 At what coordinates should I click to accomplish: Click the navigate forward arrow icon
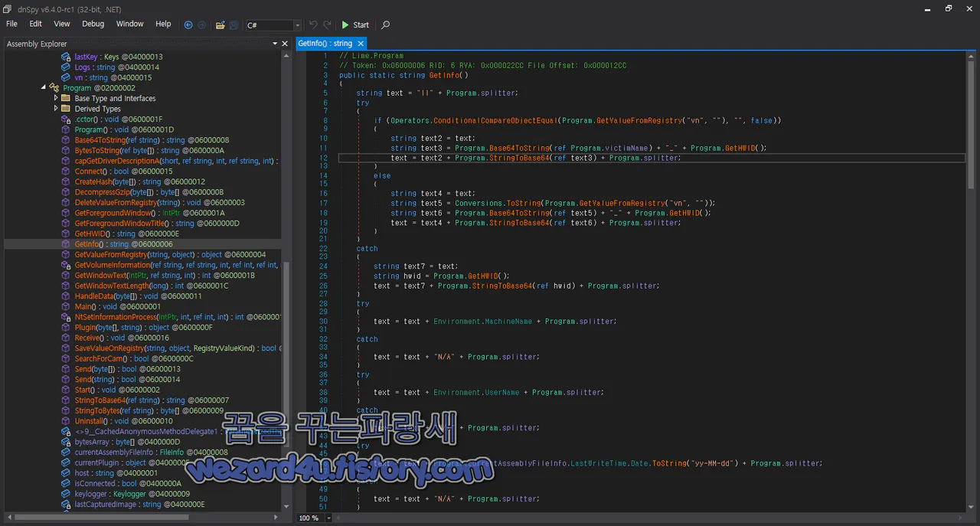202,25
